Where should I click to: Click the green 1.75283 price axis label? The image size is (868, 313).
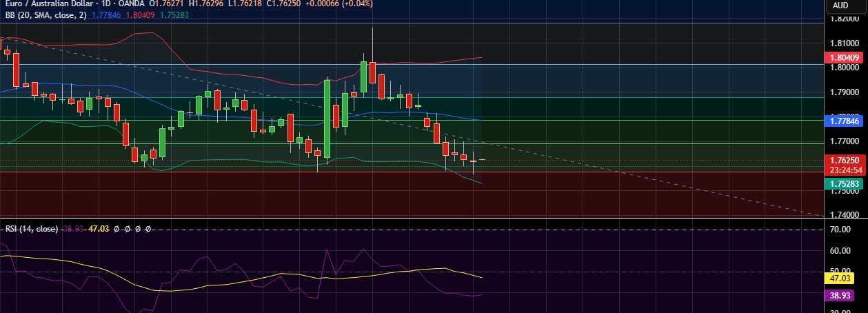845,184
